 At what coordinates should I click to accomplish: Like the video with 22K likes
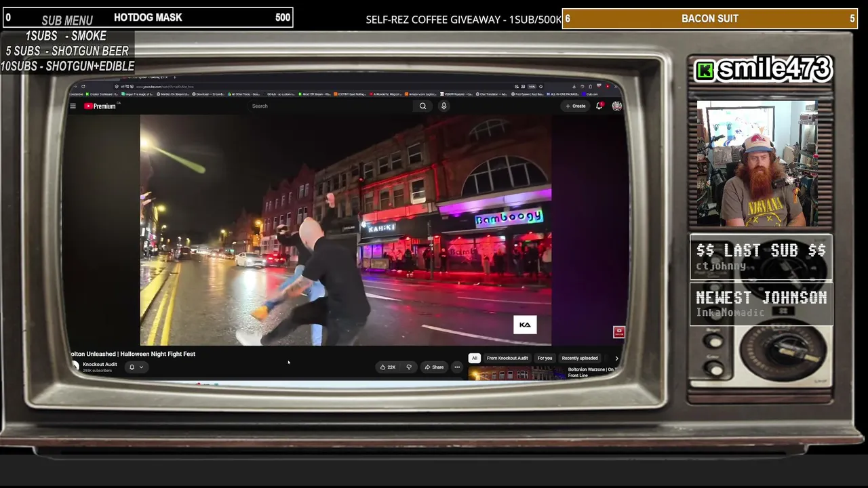pyautogui.click(x=388, y=367)
